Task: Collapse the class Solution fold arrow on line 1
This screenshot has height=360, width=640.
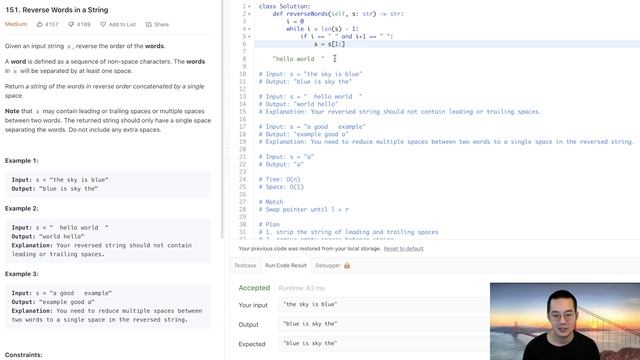Action: pos(249,7)
